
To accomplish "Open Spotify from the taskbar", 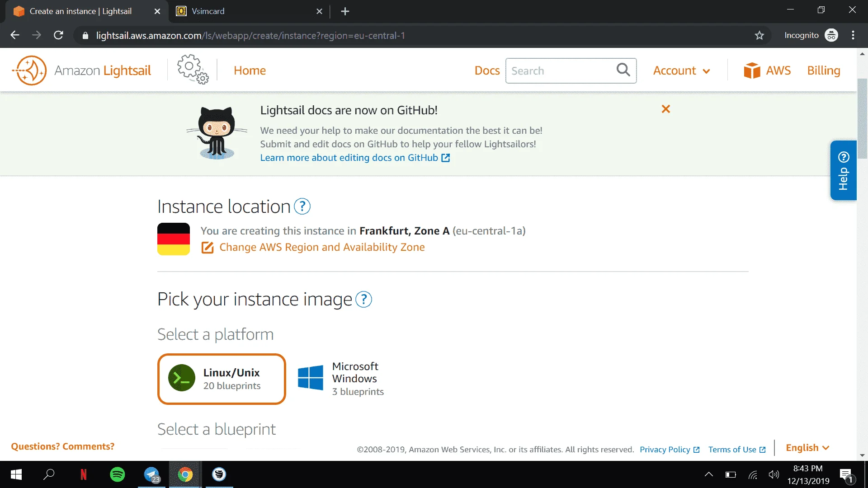I will pyautogui.click(x=118, y=474).
